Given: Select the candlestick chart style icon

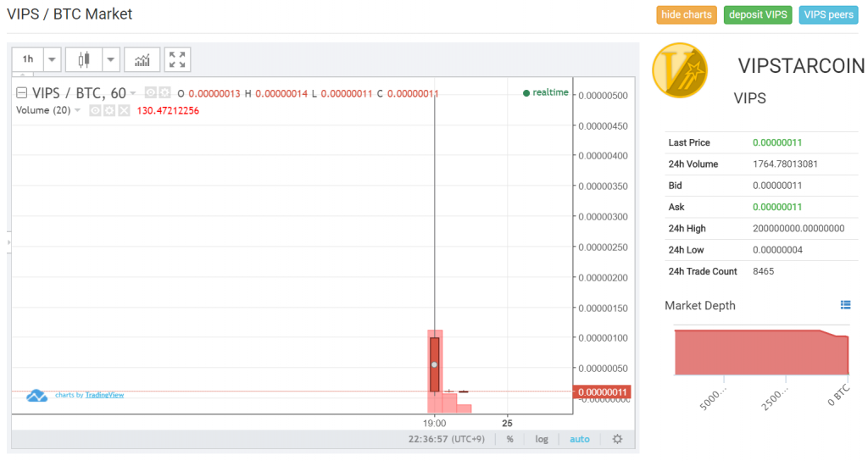Looking at the screenshot, I should click(84, 59).
